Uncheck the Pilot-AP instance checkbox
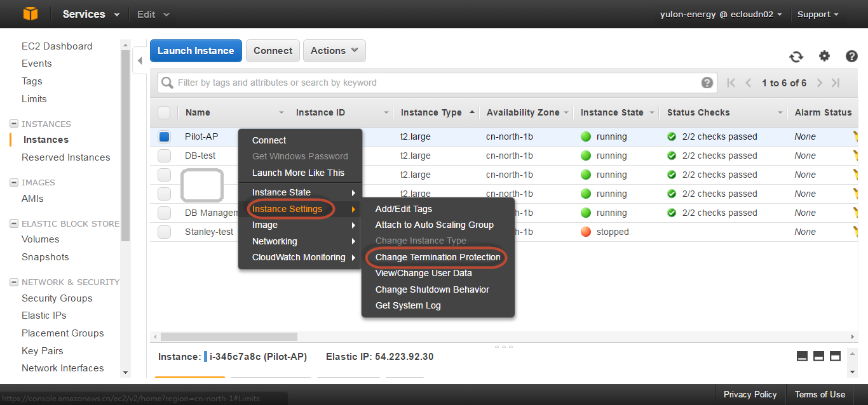868x405 pixels. pos(164,136)
